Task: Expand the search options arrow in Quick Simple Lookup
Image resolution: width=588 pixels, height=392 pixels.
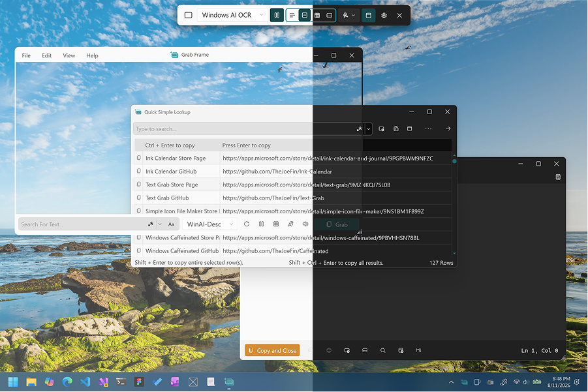Action: (368, 129)
